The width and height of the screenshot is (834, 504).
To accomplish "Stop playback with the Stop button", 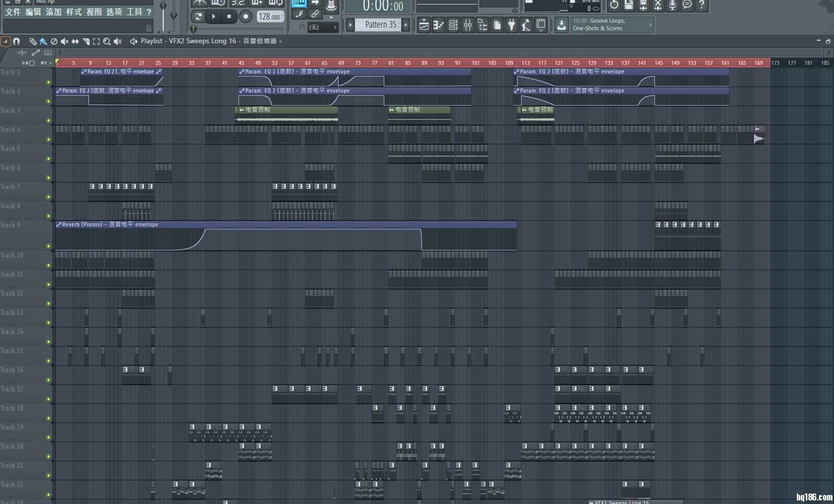I will point(229,17).
